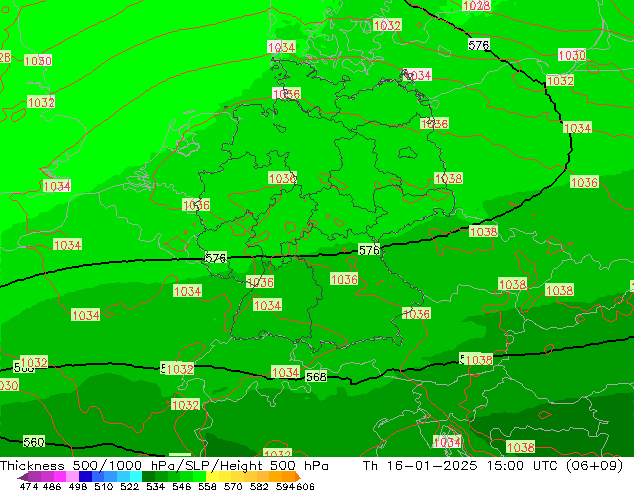Select the light pink legend swatch
This screenshot has width=634, height=490.
[x=72, y=476]
